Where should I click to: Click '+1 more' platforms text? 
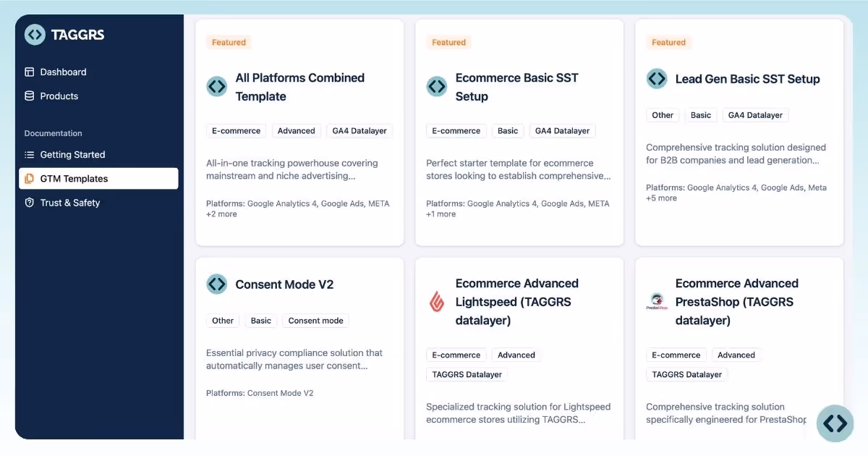point(441,214)
